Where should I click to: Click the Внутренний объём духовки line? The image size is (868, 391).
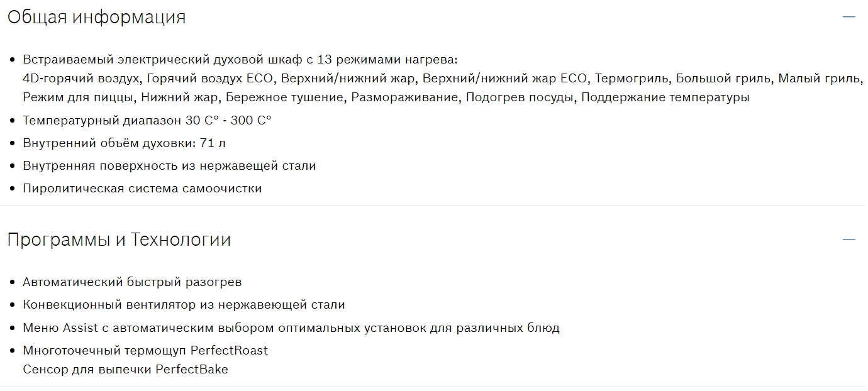point(124,143)
